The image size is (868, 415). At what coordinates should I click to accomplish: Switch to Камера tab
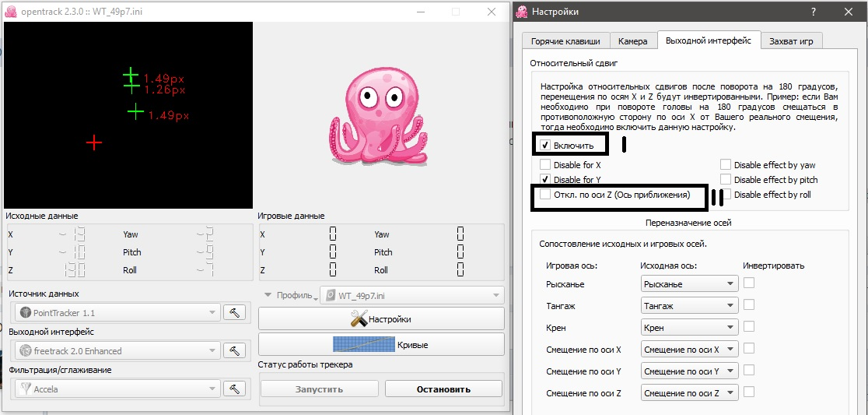633,41
